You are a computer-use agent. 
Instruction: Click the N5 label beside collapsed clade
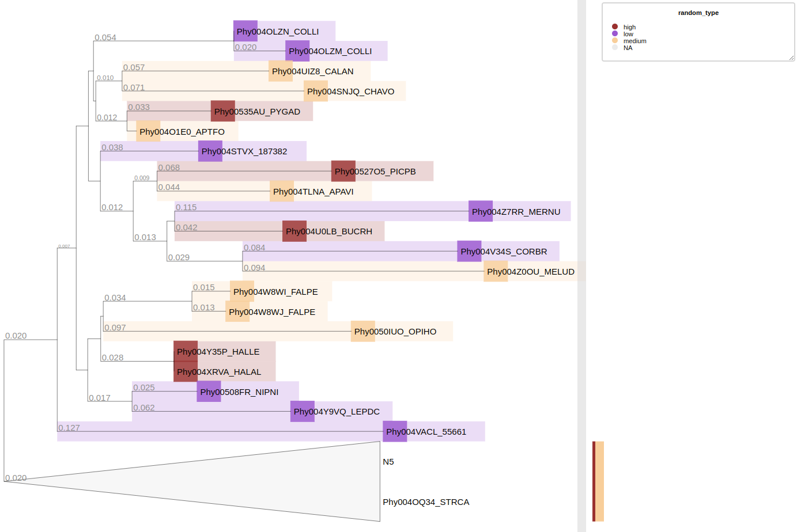[388, 462]
